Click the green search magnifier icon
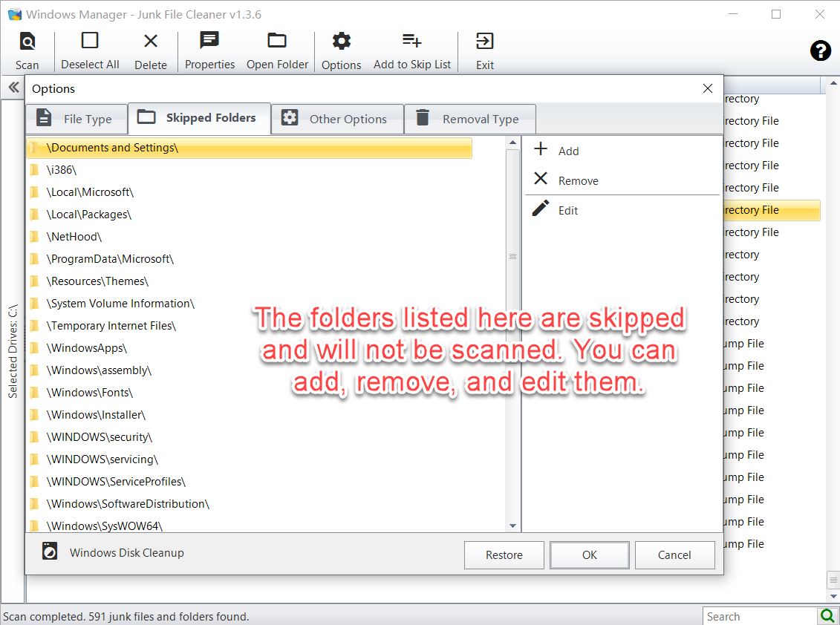Image resolution: width=840 pixels, height=625 pixels. tap(827, 616)
